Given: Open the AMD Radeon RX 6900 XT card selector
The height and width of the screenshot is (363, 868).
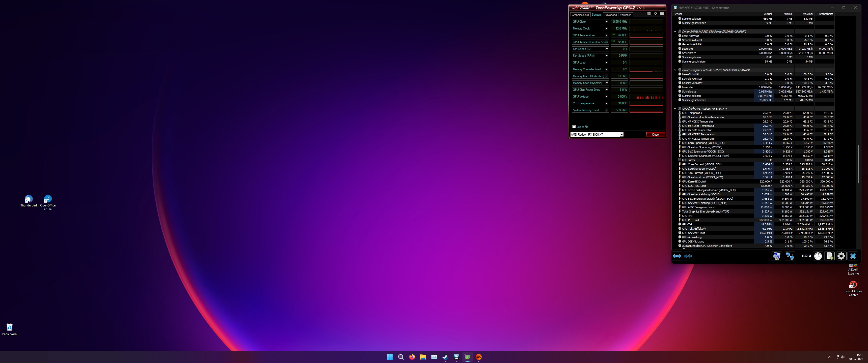Looking at the screenshot, I should (622, 134).
